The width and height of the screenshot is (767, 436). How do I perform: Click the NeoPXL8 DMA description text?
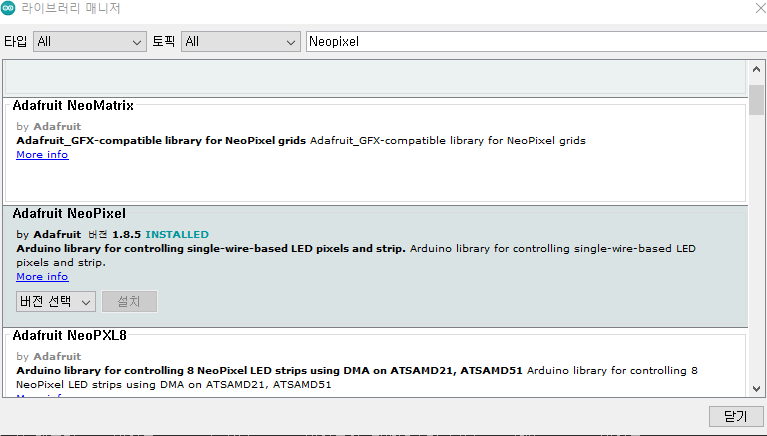pos(357,377)
